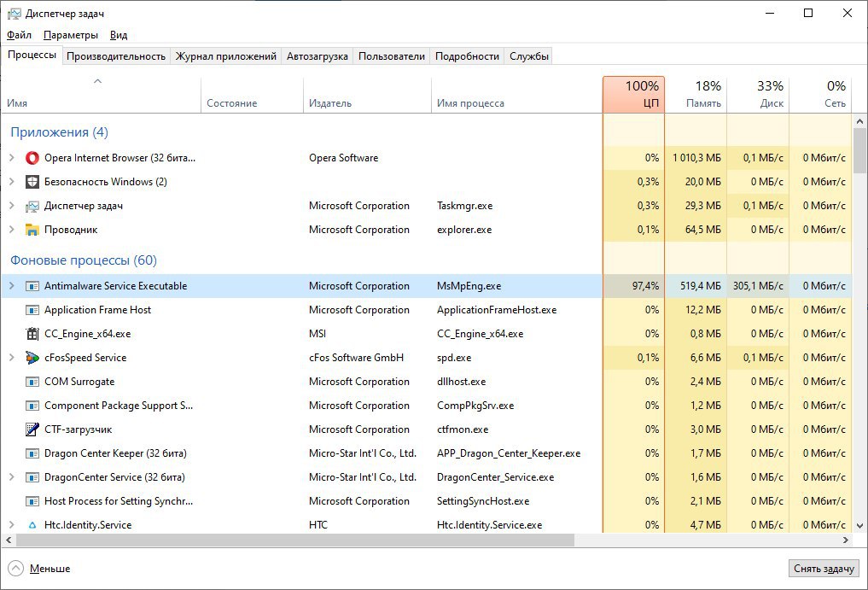Open the Параметры menu
This screenshot has height=590, width=868.
point(70,35)
